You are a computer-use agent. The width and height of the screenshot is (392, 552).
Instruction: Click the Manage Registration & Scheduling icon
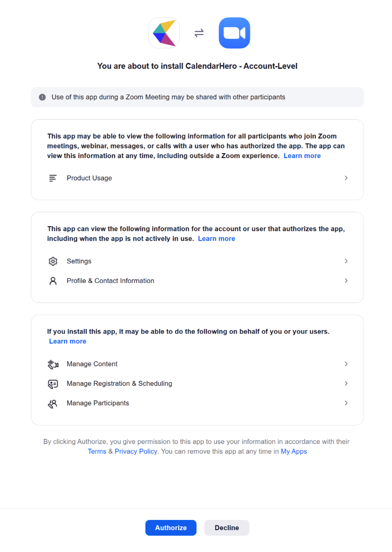53,384
